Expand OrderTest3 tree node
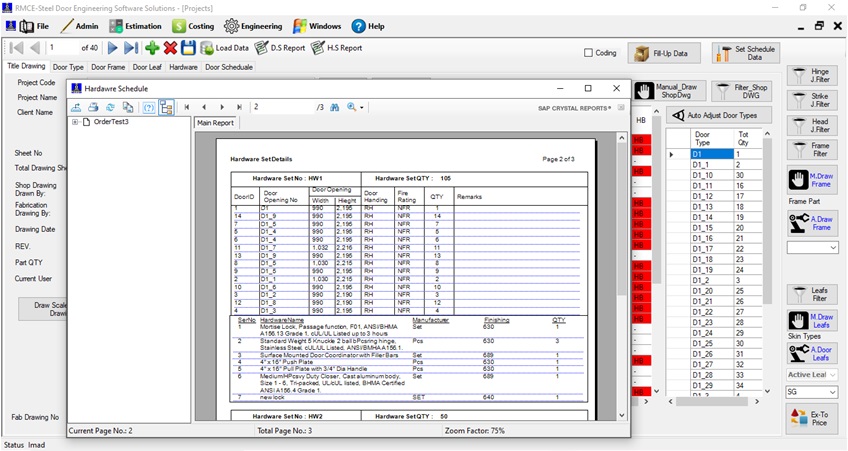This screenshot has width=848, height=451. (x=75, y=122)
